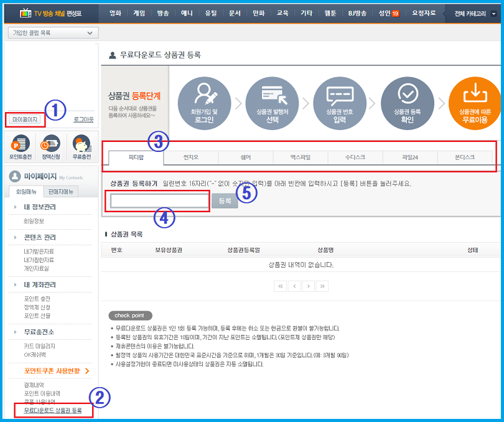Click the orange 무료이용 download icon

(x=475, y=103)
